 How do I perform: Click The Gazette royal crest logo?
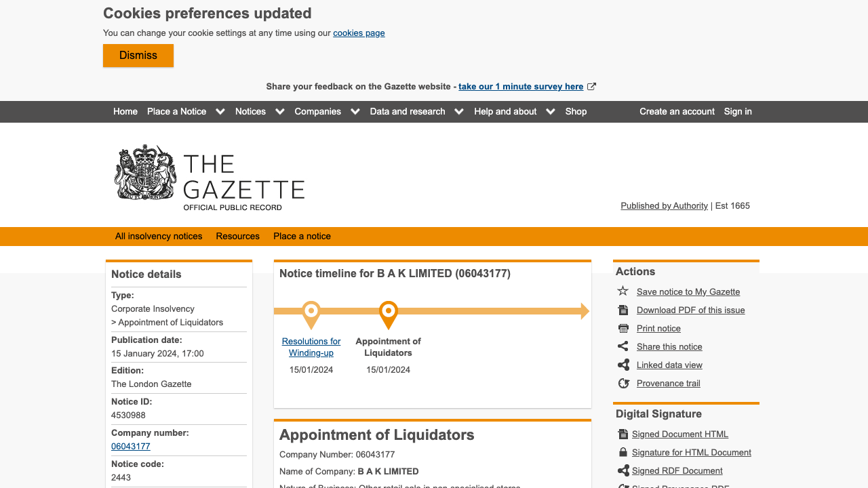(x=146, y=173)
